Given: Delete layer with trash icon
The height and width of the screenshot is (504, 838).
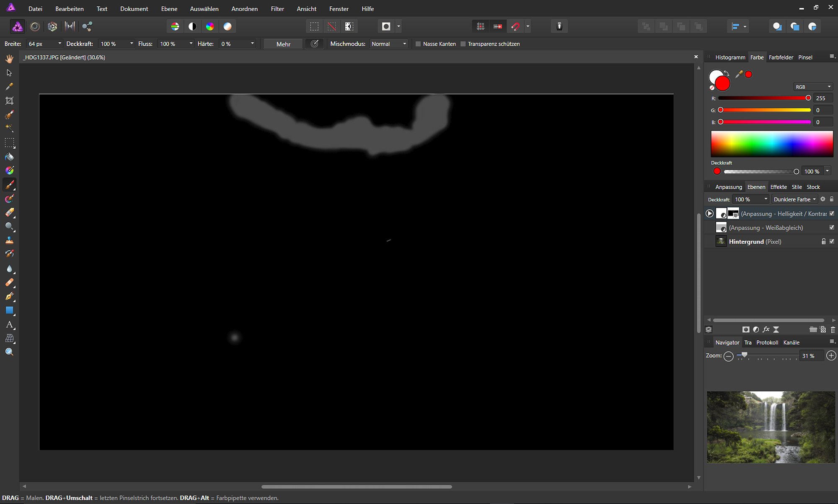Looking at the screenshot, I should [833, 329].
